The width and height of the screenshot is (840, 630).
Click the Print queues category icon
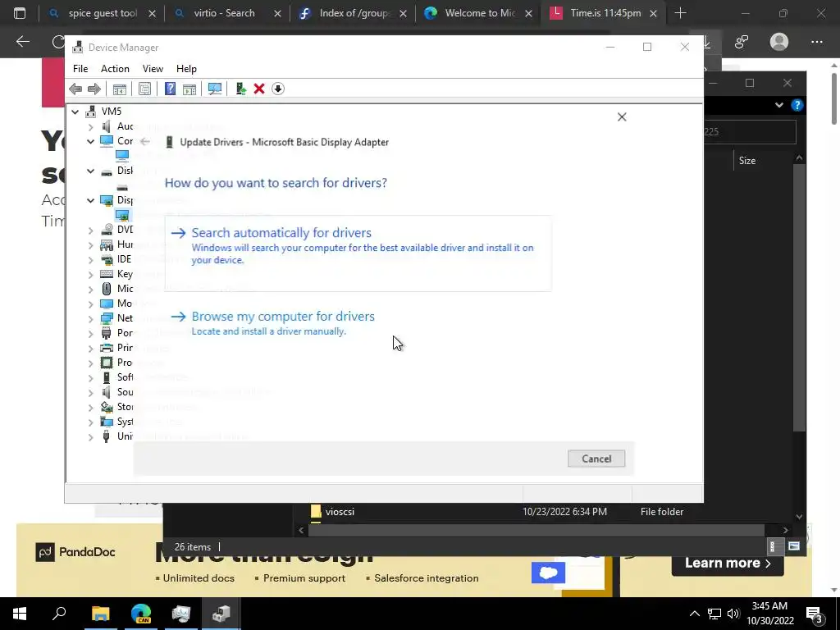pyautogui.click(x=107, y=348)
